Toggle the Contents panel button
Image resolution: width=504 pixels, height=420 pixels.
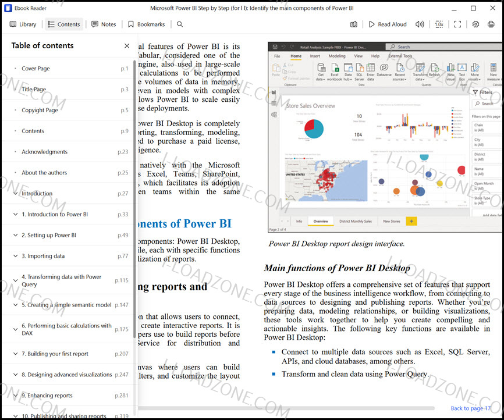pyautogui.click(x=63, y=24)
